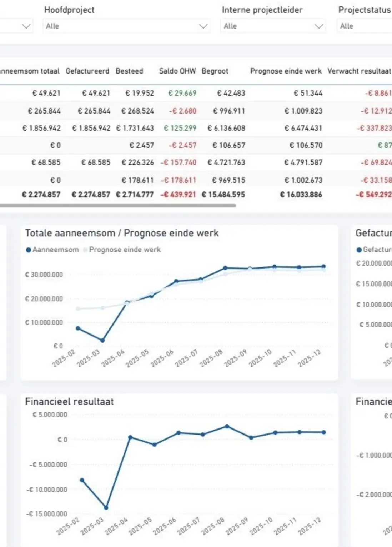This screenshot has width=392, height=547.
Task: Click the highest peak point in Financieel resultaat chart
Action: (227, 426)
